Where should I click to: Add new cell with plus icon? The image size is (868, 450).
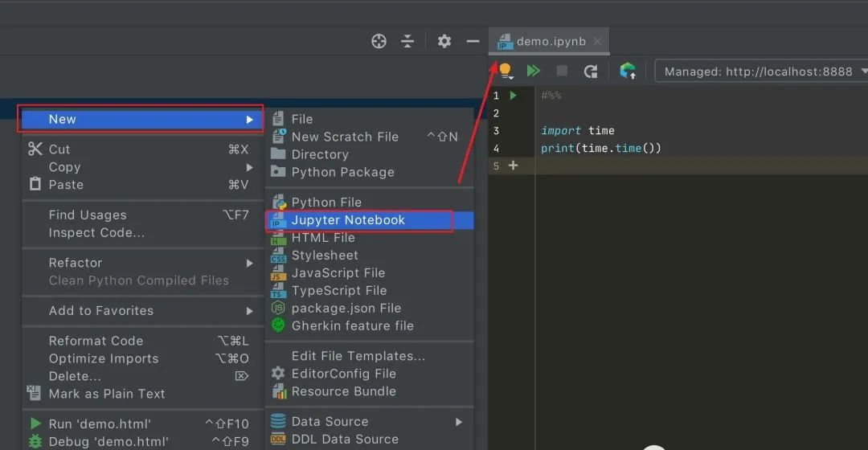click(x=513, y=166)
